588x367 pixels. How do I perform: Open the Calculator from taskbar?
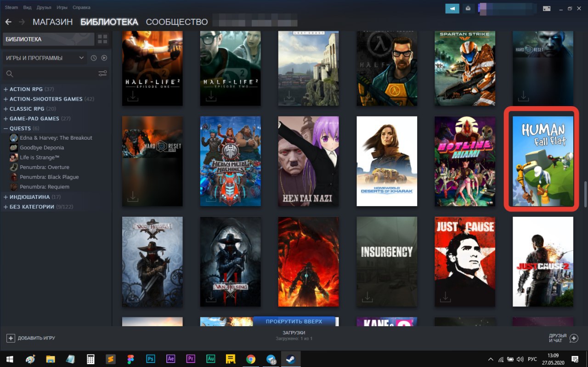[x=90, y=359]
